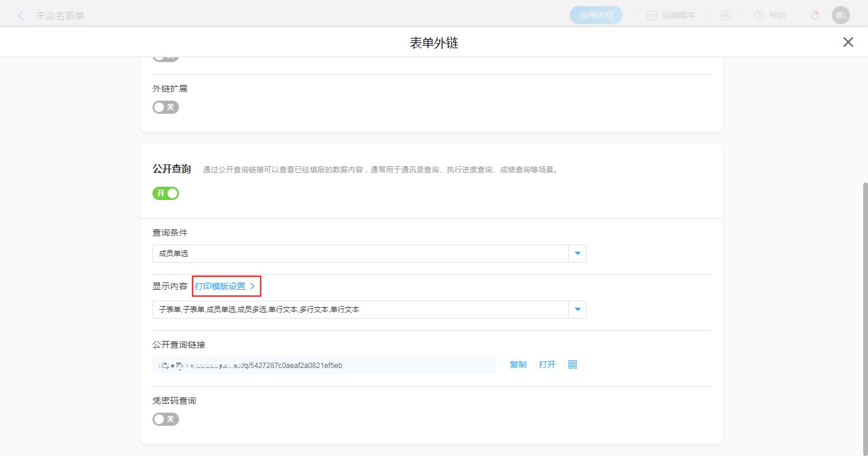Enable the 外链扩展 toggle
This screenshot has height=456, width=868.
click(x=166, y=107)
